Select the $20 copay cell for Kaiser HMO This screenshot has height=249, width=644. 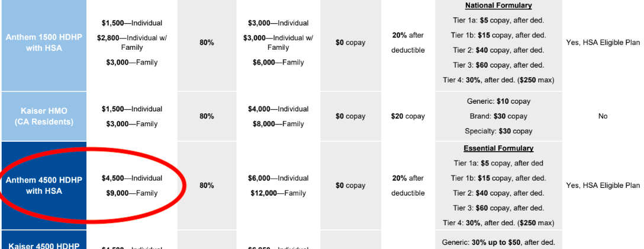tap(408, 116)
